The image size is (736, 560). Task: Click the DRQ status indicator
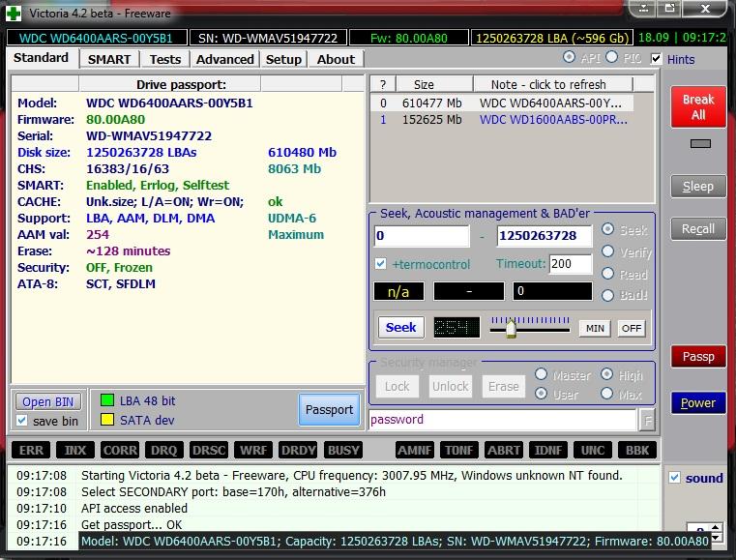tap(164, 450)
